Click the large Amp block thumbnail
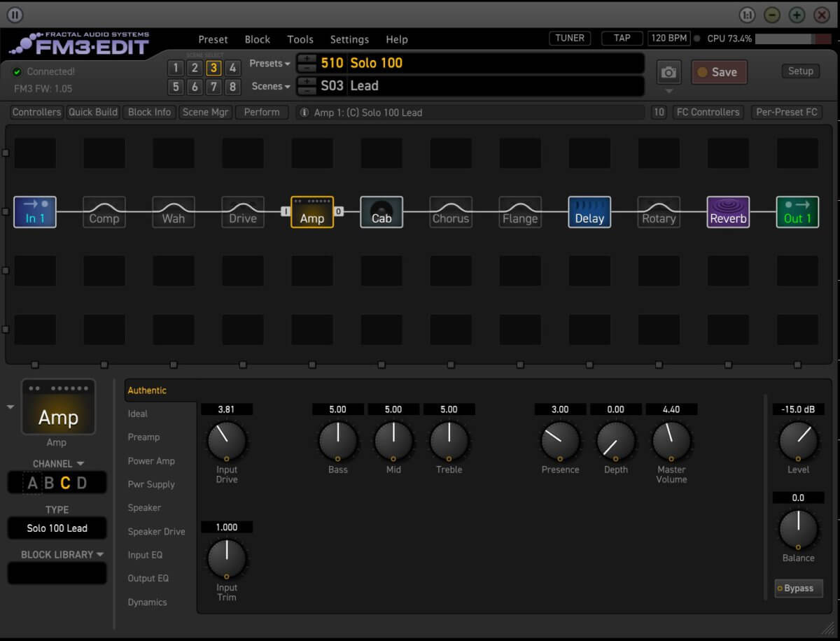Image resolution: width=840 pixels, height=641 pixels. coord(58,407)
